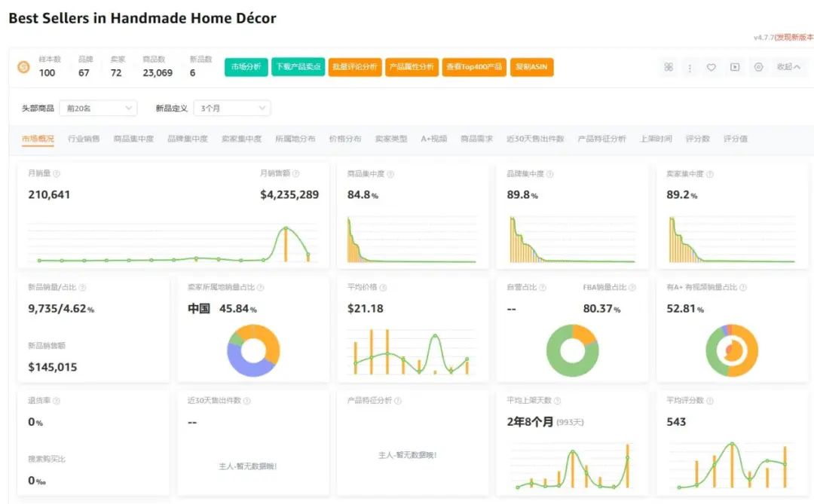Open the 价格分布 tab

pyautogui.click(x=344, y=139)
